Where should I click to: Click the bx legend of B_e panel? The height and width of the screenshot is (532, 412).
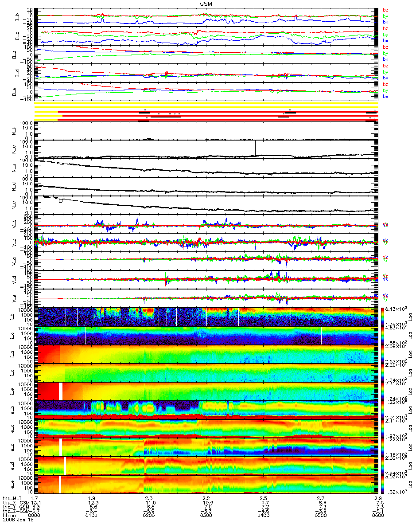click(x=385, y=96)
